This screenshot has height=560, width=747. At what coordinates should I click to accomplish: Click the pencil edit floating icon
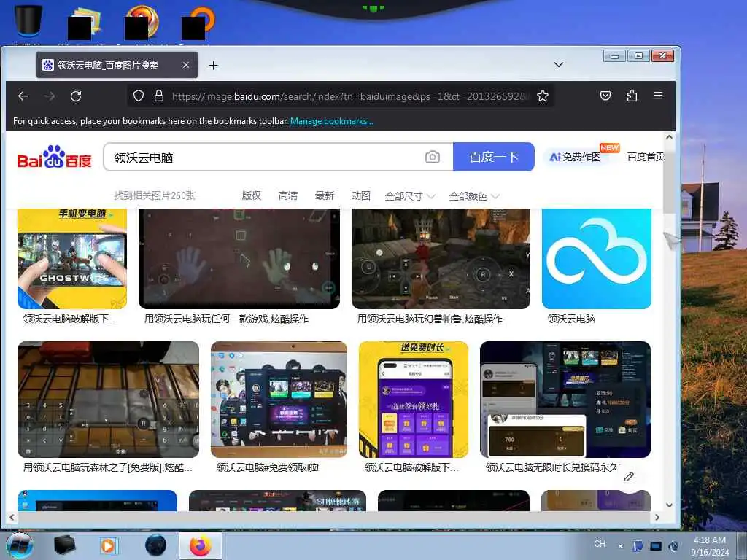pyautogui.click(x=629, y=478)
